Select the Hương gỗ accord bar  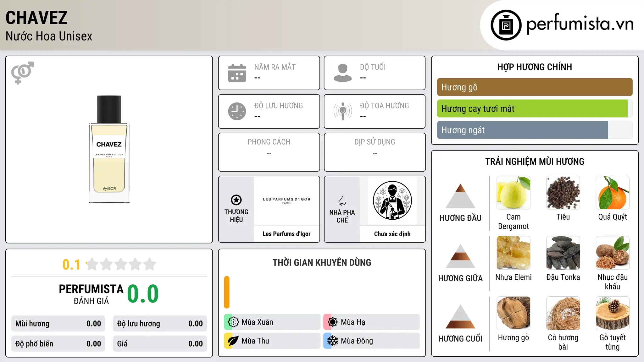click(x=535, y=87)
